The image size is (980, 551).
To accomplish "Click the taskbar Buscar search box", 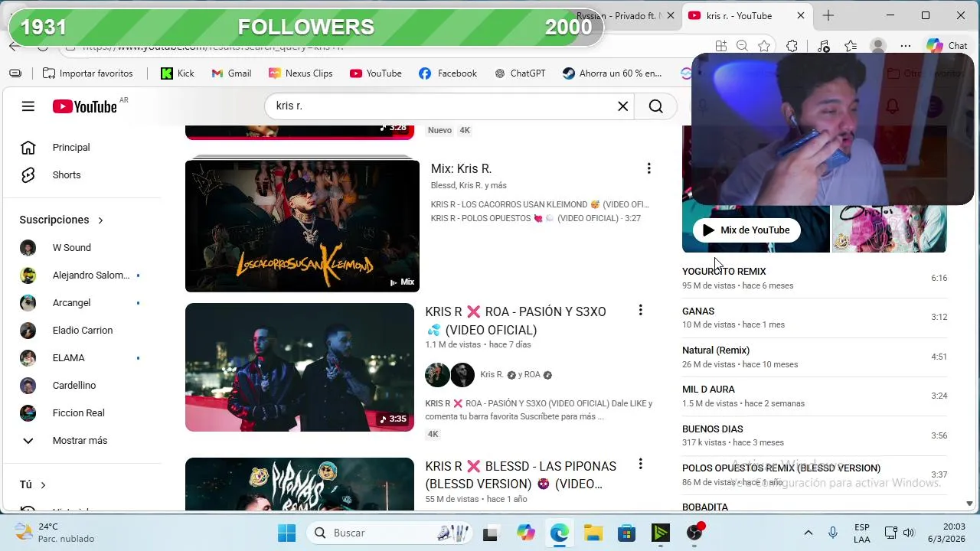I will click(390, 533).
